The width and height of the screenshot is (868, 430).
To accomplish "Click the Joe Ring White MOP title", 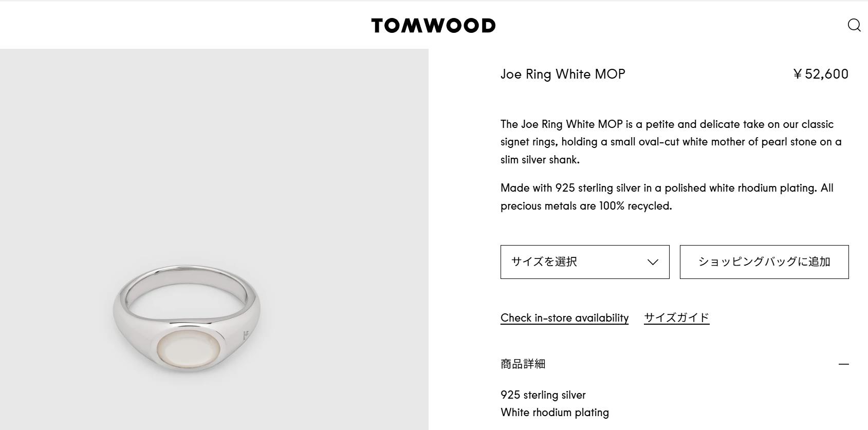I will pos(563,74).
